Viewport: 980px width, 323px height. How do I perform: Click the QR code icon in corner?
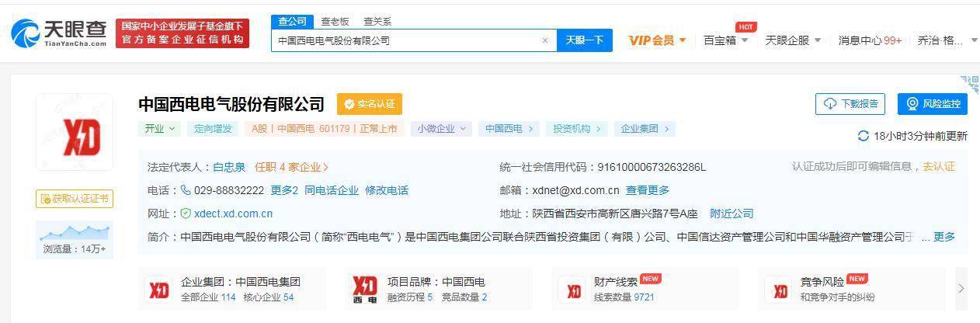point(969,84)
